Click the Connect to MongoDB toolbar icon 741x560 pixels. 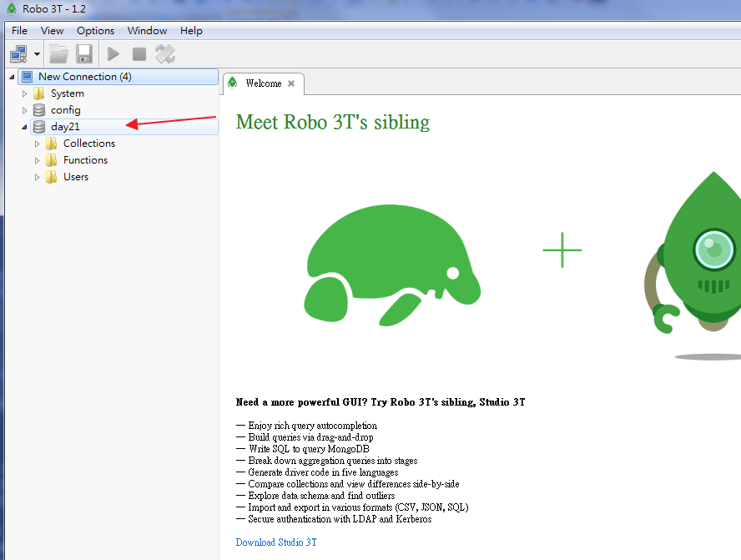(x=19, y=54)
